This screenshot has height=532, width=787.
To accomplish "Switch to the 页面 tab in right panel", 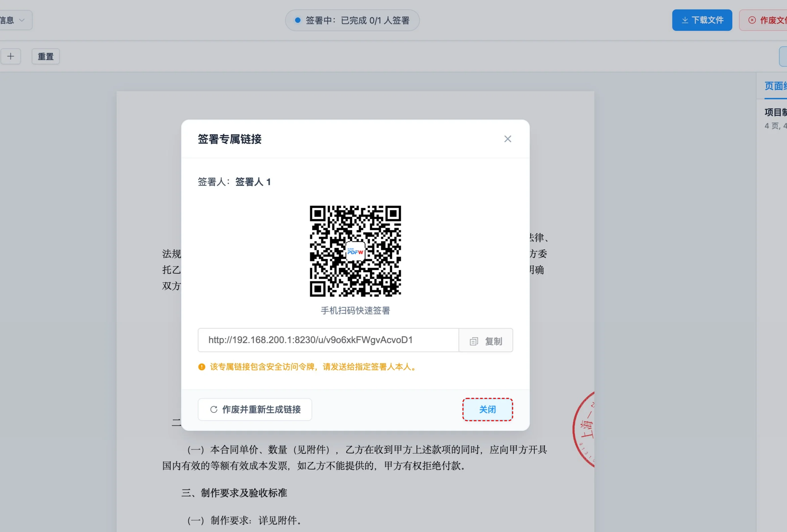I will coord(776,86).
